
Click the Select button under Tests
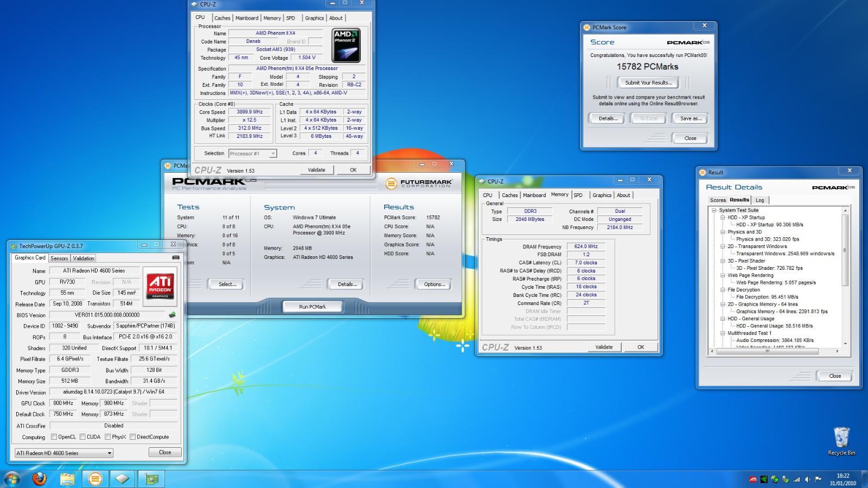[227, 284]
